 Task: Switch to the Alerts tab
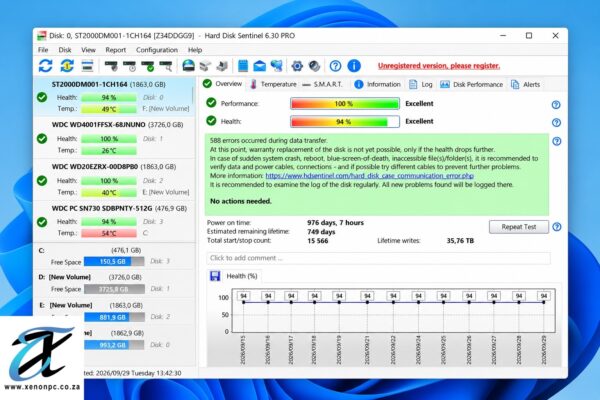tap(525, 84)
